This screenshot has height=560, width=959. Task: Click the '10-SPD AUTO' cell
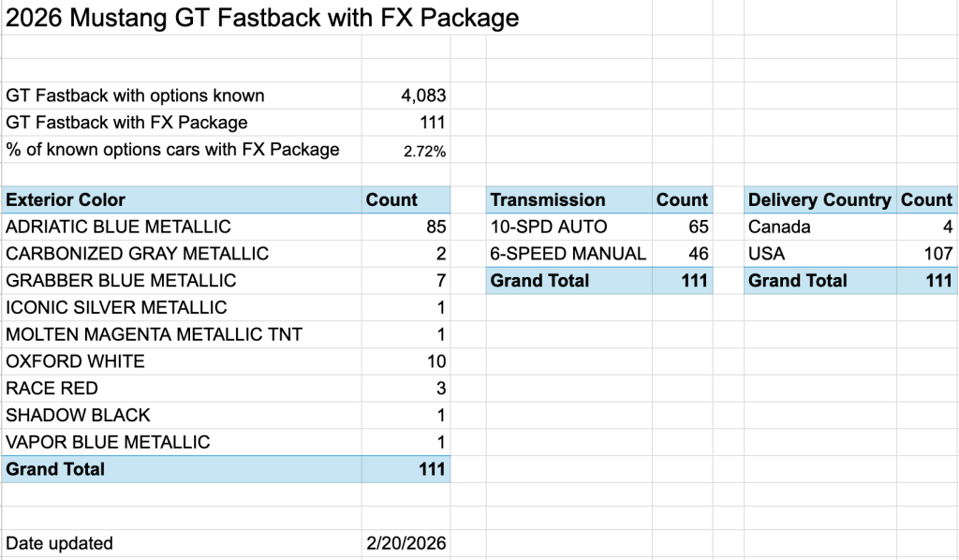549,227
